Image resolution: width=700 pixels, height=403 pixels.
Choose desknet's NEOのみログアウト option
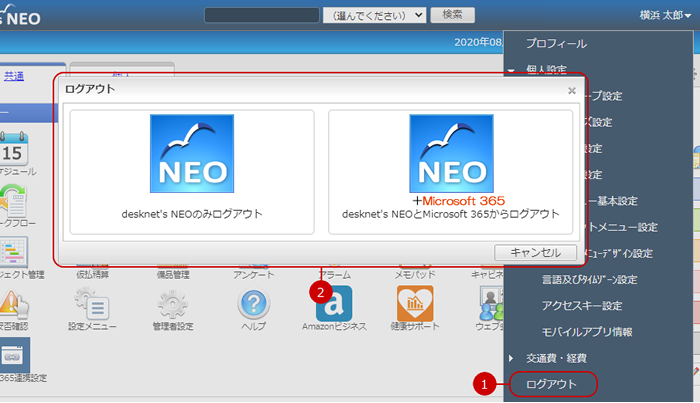click(191, 172)
